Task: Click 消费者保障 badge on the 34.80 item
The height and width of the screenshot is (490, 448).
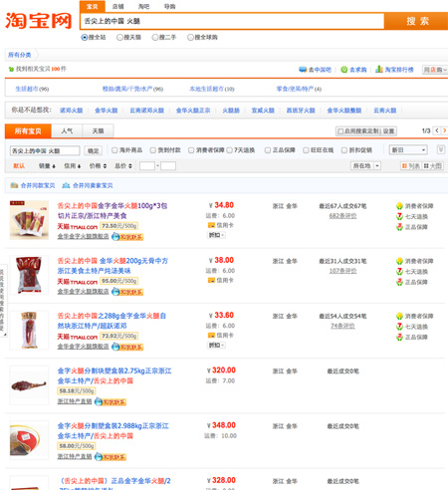Action: (x=415, y=206)
